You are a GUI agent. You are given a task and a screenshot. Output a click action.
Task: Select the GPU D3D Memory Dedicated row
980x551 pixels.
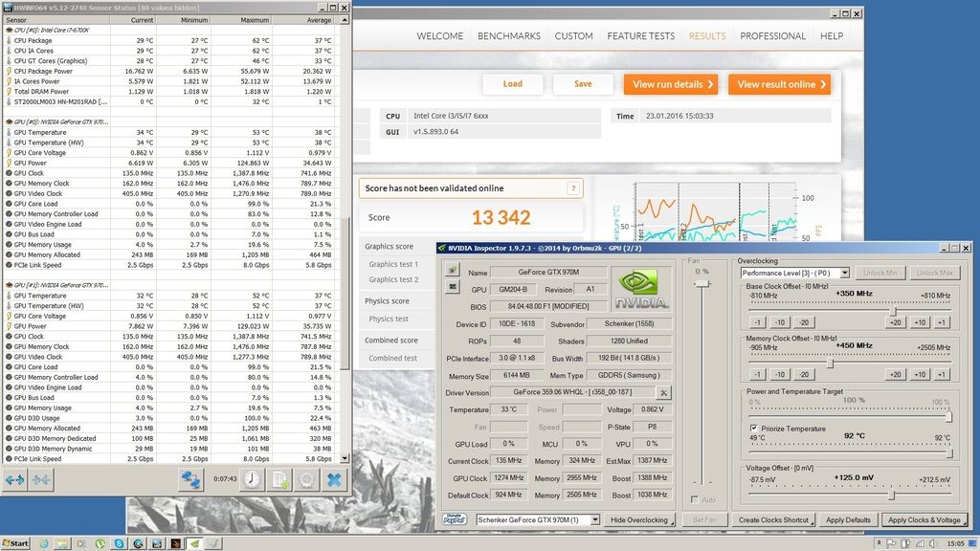[x=169, y=438]
